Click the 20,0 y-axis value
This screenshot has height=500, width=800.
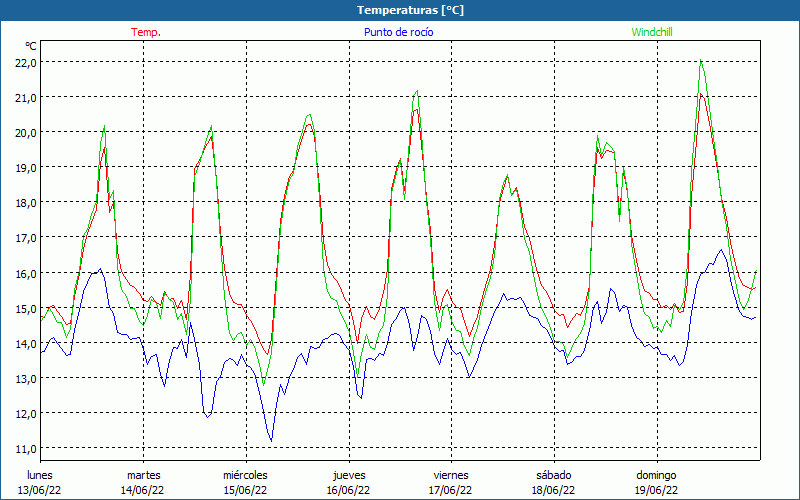(x=26, y=133)
